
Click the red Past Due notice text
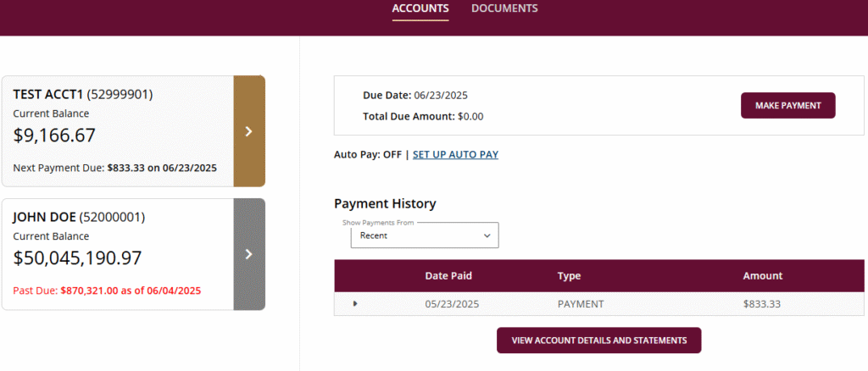(x=107, y=291)
